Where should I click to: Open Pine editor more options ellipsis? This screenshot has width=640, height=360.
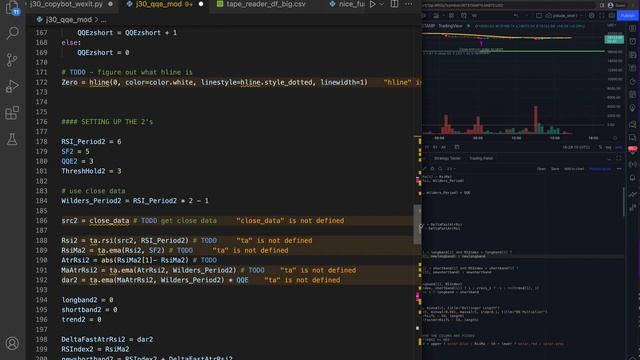click(x=619, y=169)
